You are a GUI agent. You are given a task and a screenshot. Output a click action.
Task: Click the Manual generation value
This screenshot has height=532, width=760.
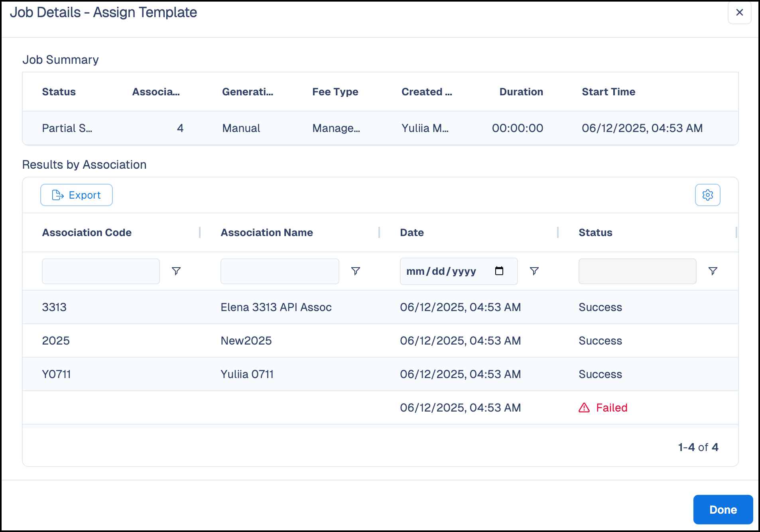pos(241,128)
